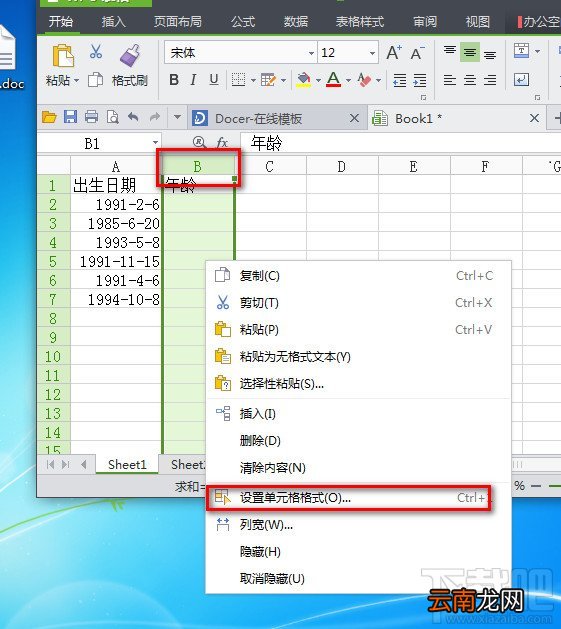Image resolution: width=561 pixels, height=629 pixels.
Task: Open the Name Box dropdown arrow
Action: (x=155, y=143)
